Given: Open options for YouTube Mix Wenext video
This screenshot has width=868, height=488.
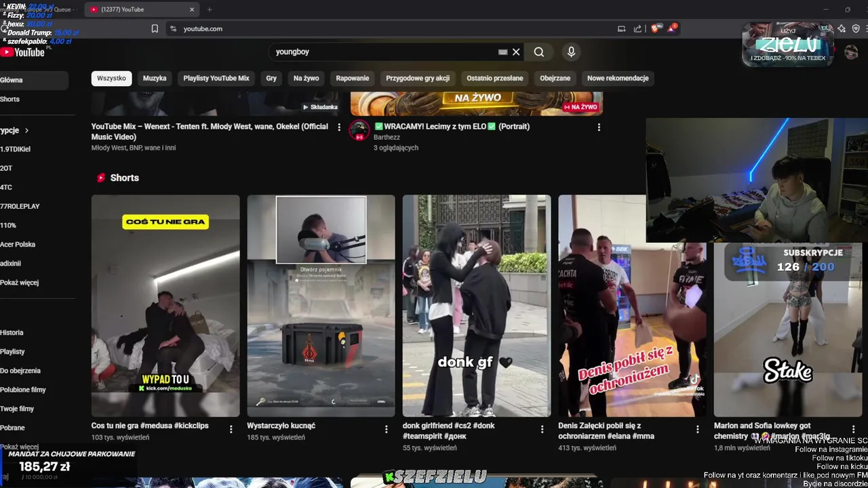Looking at the screenshot, I should [339, 127].
